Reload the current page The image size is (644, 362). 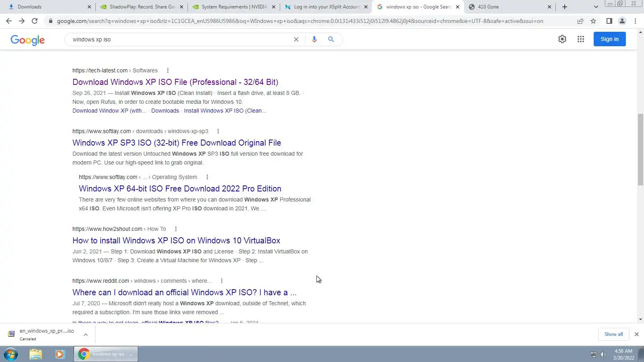[x=35, y=21]
